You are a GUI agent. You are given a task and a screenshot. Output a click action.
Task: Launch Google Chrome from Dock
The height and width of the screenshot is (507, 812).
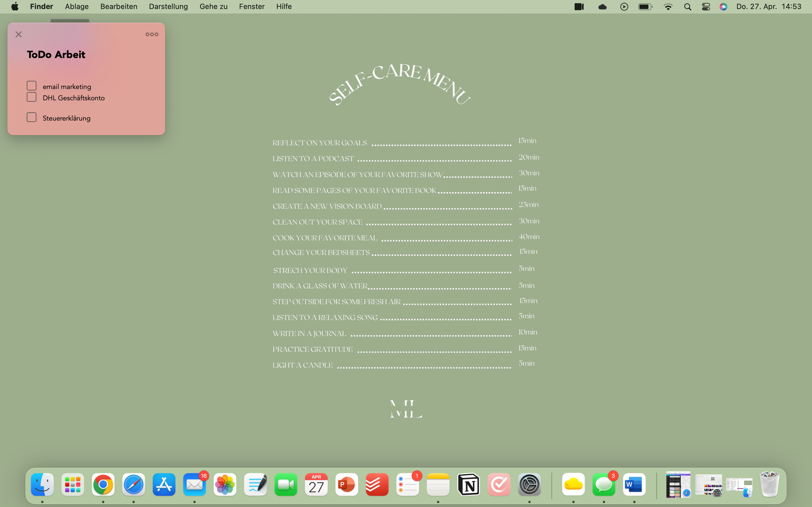coord(103,484)
